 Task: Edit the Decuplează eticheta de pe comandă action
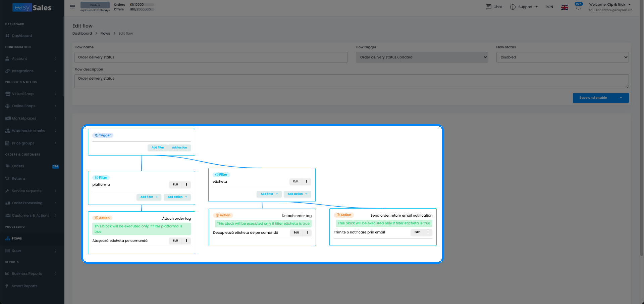coord(297,232)
